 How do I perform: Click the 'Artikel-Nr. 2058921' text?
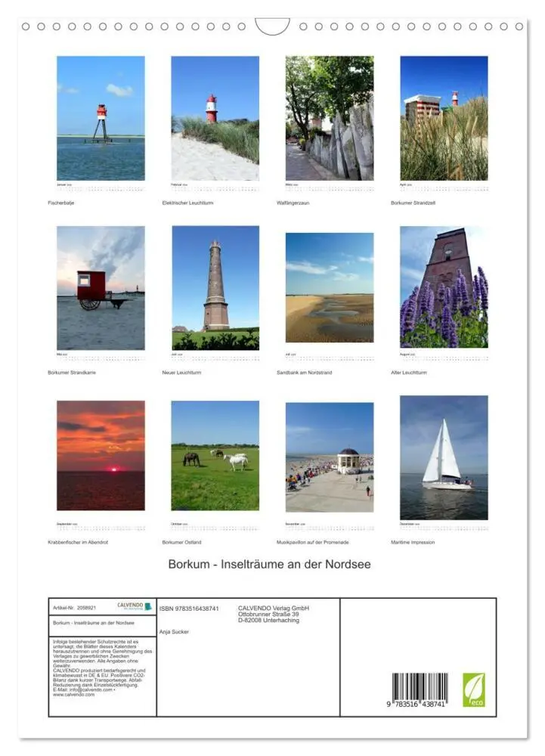75,608
